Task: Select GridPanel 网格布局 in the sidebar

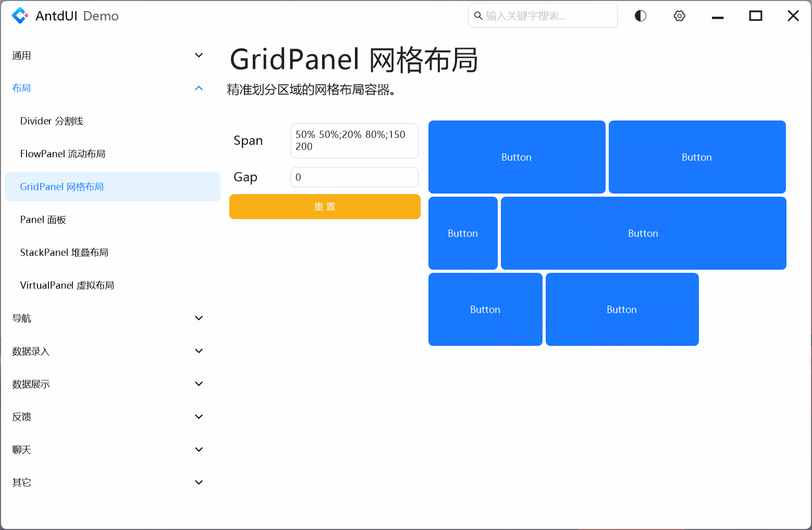Action: 61,186
